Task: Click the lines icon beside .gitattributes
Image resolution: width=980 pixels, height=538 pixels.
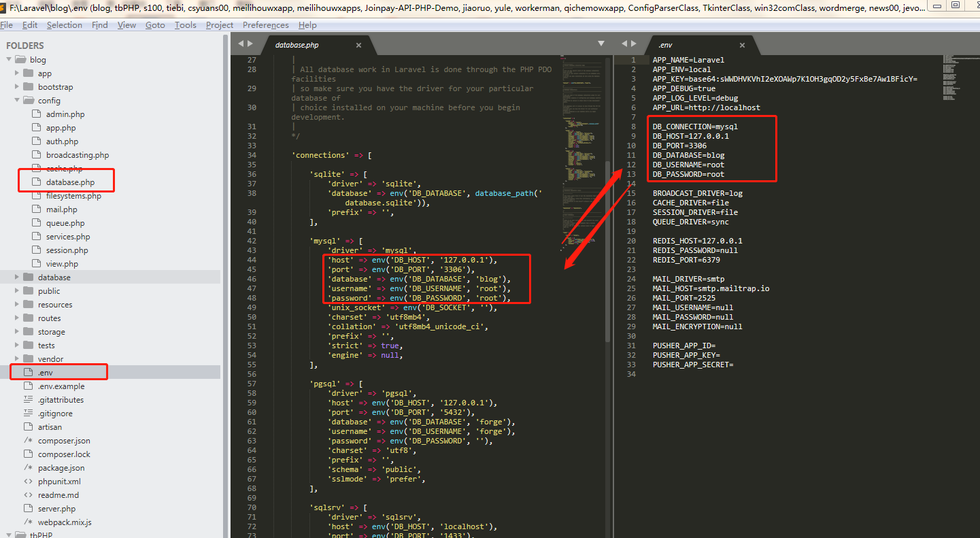Action: 28,400
